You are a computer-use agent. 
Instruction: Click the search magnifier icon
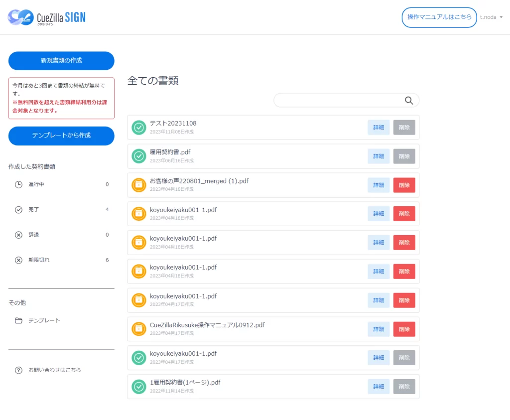[409, 101]
